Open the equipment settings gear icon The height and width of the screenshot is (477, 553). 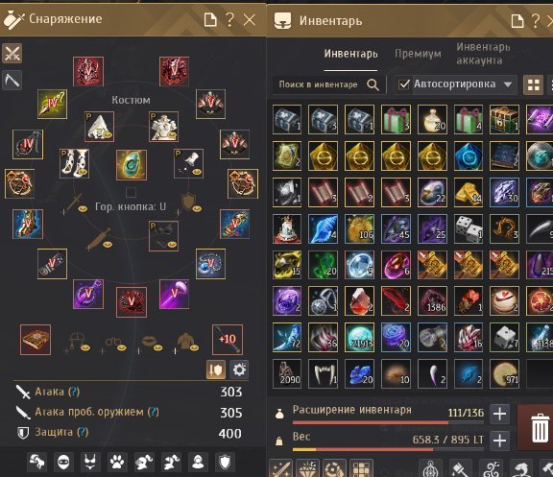click(239, 370)
